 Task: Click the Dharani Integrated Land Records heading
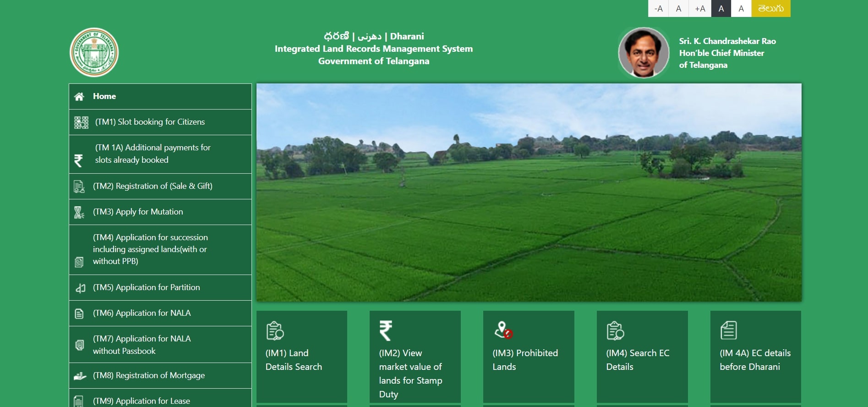coord(374,49)
